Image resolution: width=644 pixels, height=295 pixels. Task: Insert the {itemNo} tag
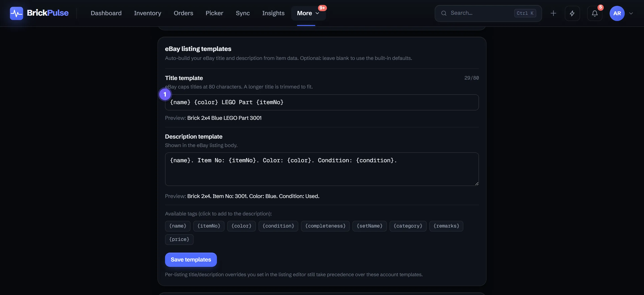pos(209,226)
